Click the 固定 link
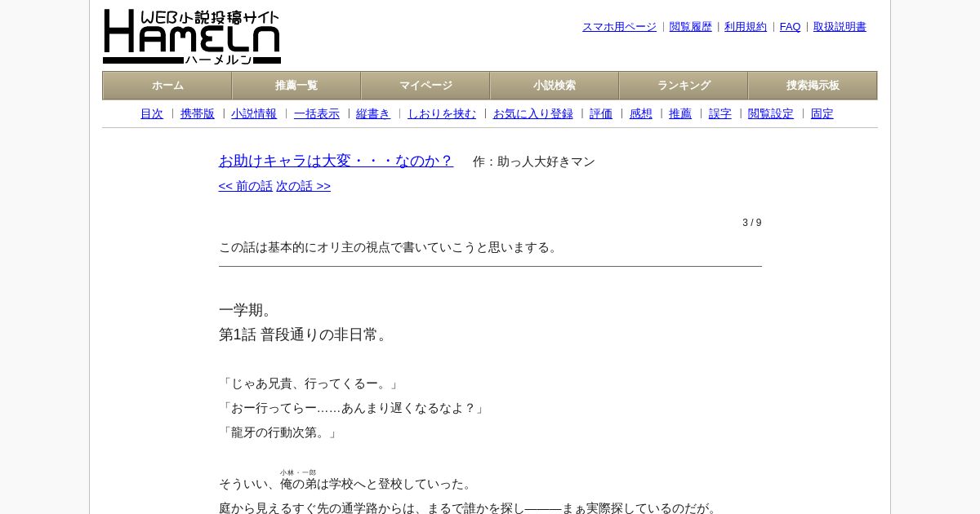 tap(822, 114)
